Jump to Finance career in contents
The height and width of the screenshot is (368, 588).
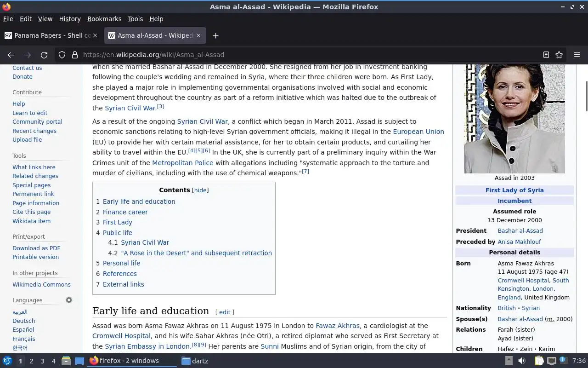click(x=125, y=212)
